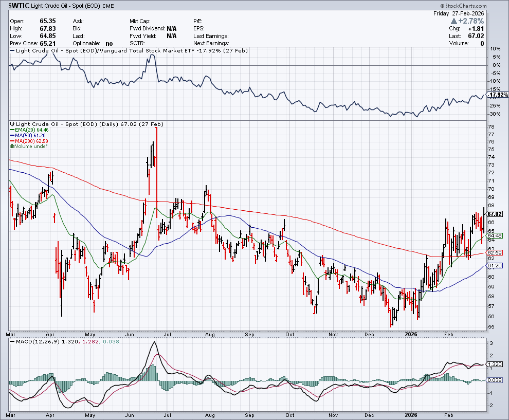Click the Optionable field value 'no'
This screenshot has height=420, width=509.
[x=109, y=43]
